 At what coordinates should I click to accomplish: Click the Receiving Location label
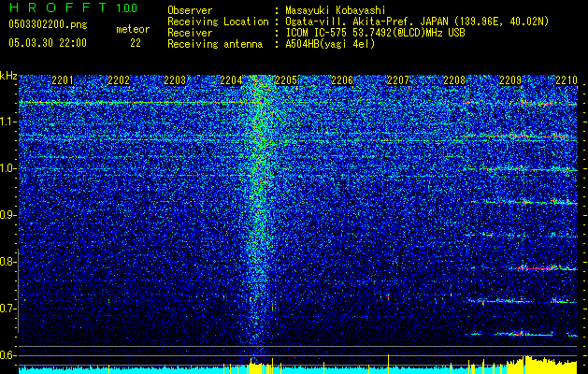pos(218,22)
